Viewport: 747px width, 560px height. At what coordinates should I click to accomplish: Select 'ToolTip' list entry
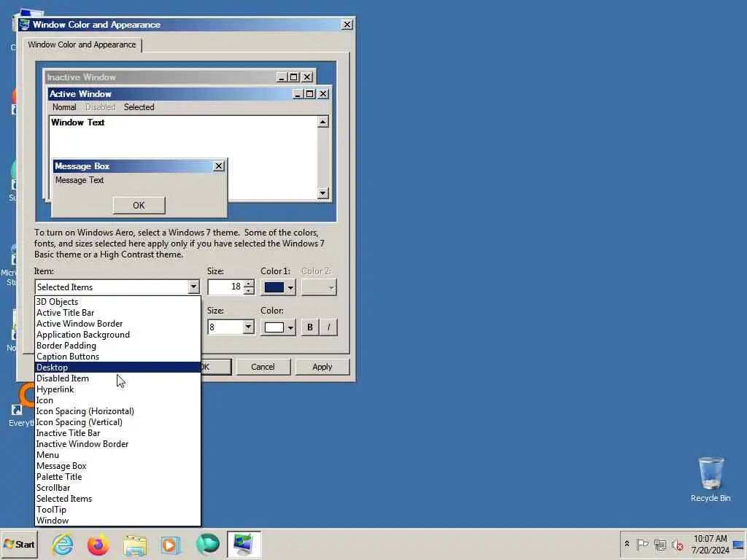[117, 510]
